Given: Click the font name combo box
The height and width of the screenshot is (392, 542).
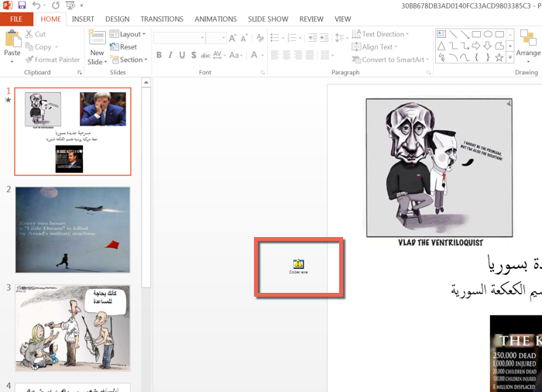Looking at the screenshot, I should point(179,38).
